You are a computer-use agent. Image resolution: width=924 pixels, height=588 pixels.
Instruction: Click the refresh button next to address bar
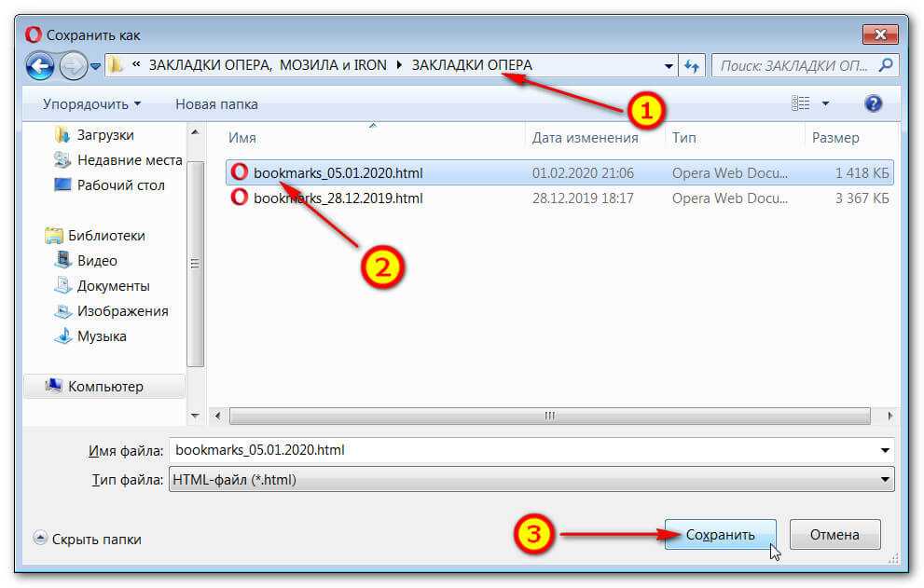coord(692,66)
